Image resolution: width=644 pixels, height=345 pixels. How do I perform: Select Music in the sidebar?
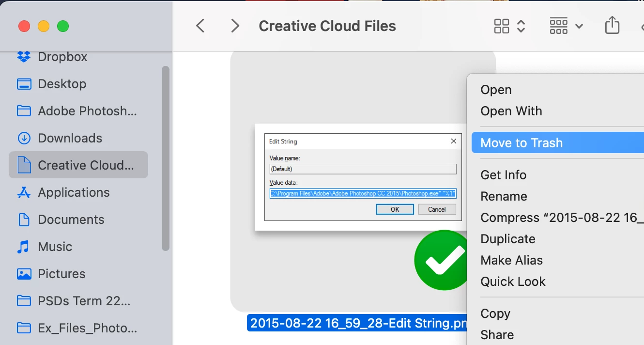point(55,247)
